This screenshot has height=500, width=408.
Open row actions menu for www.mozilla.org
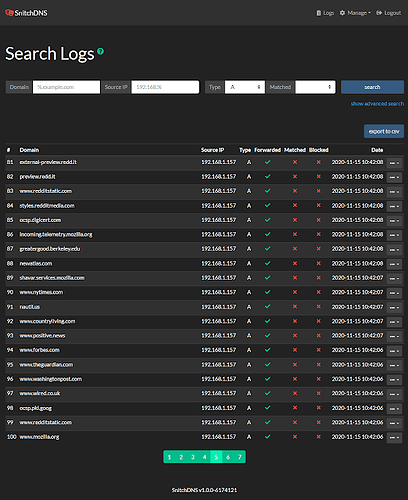[394, 437]
